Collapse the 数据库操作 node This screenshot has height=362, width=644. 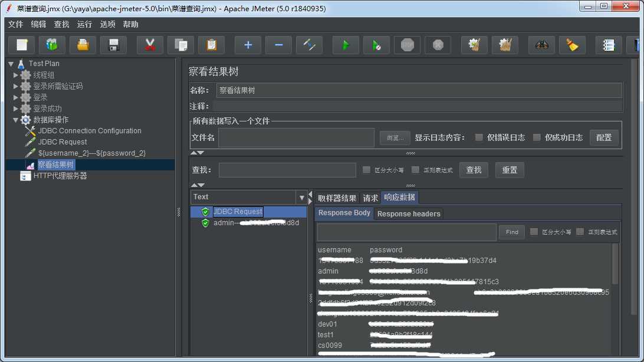(15, 120)
